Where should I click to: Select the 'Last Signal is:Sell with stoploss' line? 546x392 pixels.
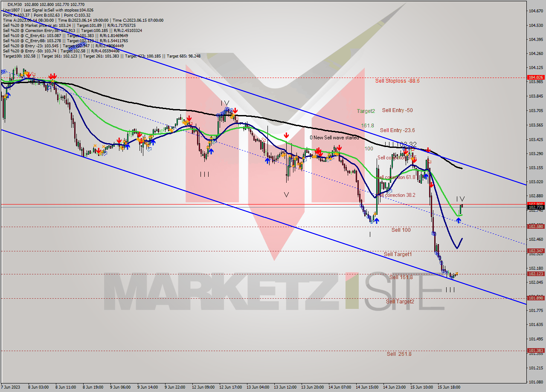[x=48, y=10]
